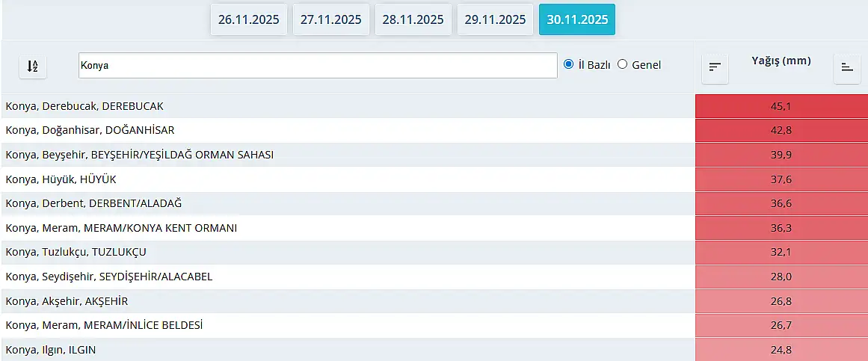Image resolution: width=868 pixels, height=361 pixels.
Task: Select the İl Bazlı radio button
Action: click(x=569, y=64)
